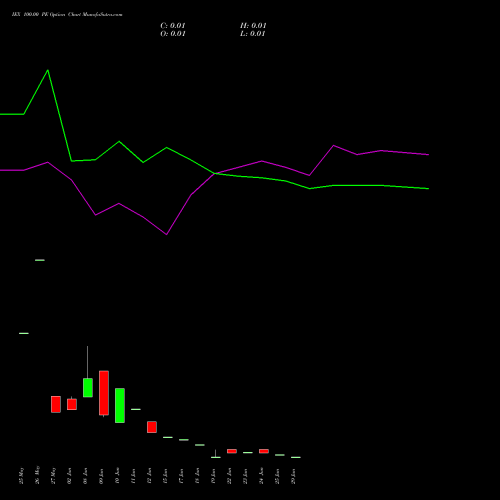
Task: Click the 11 Jun date label
Action: click(134, 476)
